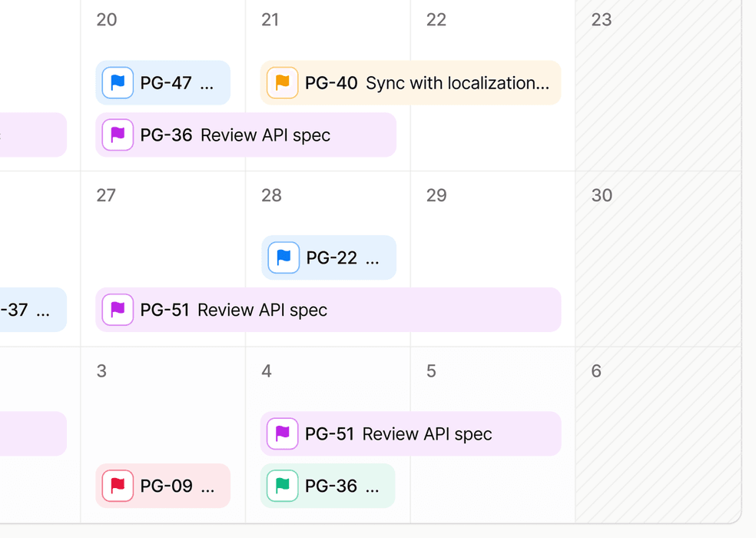Open the PG-09 issue key text
The image size is (756, 538).
click(x=166, y=486)
